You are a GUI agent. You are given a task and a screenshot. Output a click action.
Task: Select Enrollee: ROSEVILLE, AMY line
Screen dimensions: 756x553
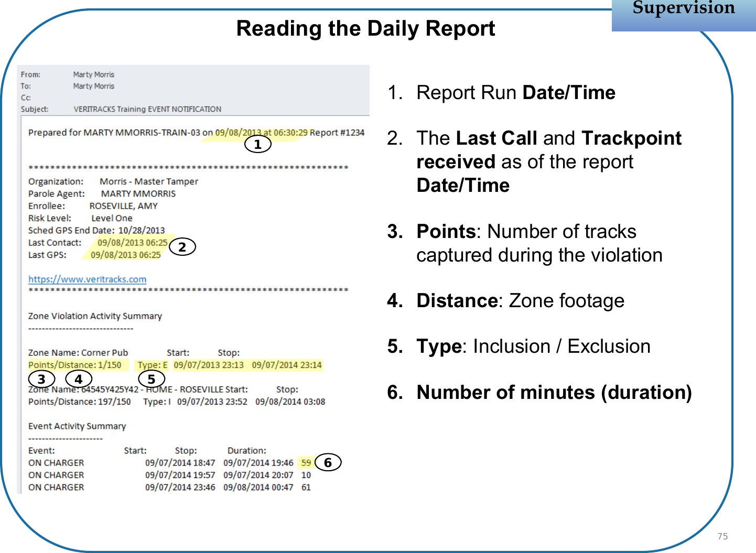(93, 206)
